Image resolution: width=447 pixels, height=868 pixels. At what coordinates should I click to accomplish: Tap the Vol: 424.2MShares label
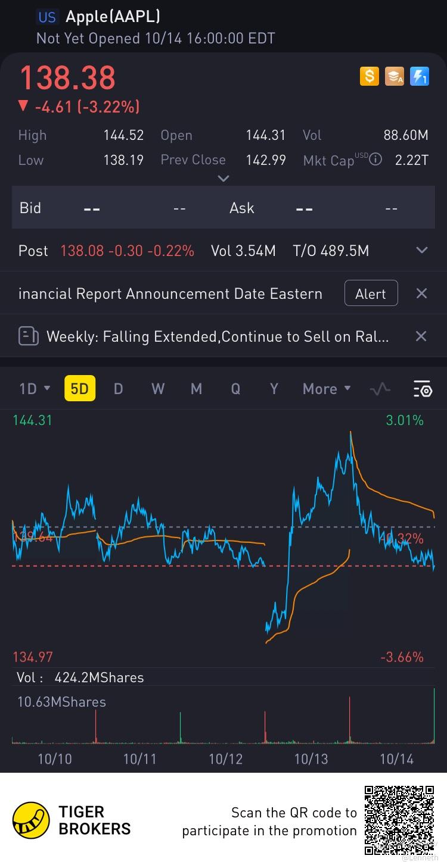tap(80, 677)
